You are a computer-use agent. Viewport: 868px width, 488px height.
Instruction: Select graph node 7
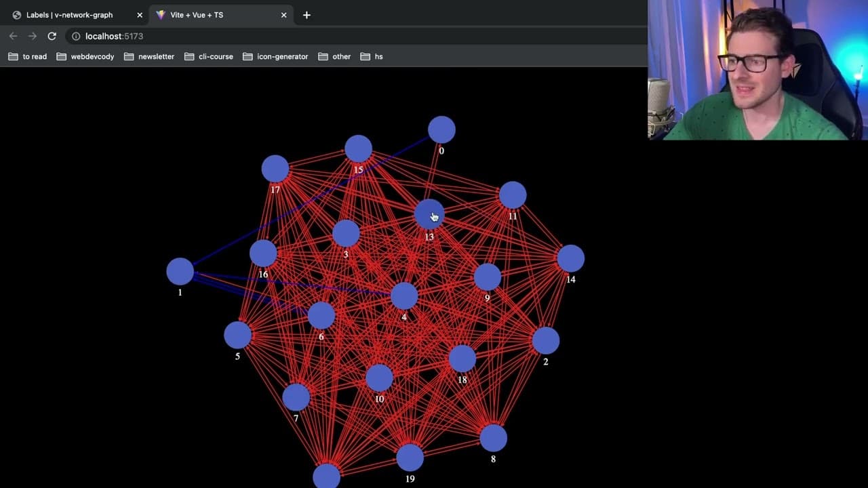(296, 397)
